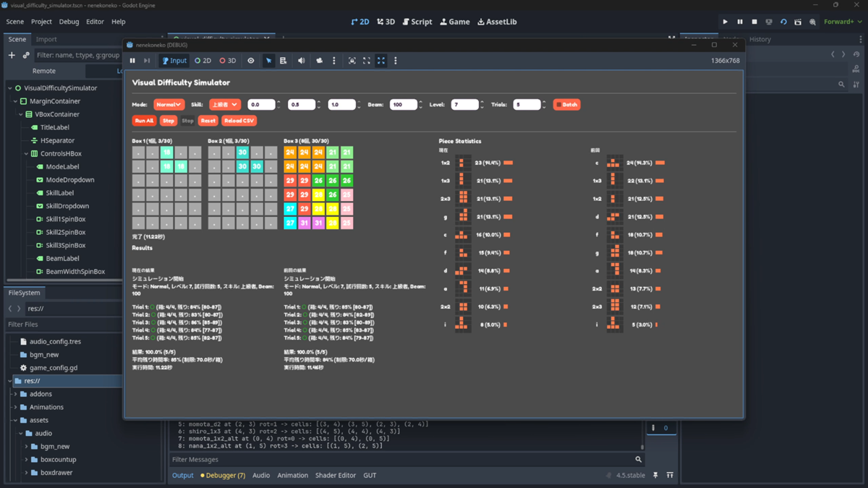Screen dimensions: 868x488
Task: Click the Run Current Scene clapperboard icon
Action: pyautogui.click(x=798, y=22)
